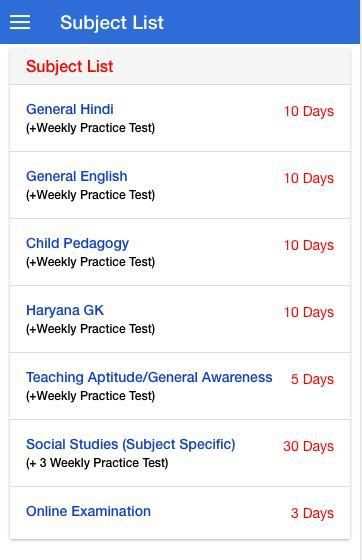The width and height of the screenshot is (362, 560).
Task: Click the 3 Days duration label
Action: coord(312,513)
